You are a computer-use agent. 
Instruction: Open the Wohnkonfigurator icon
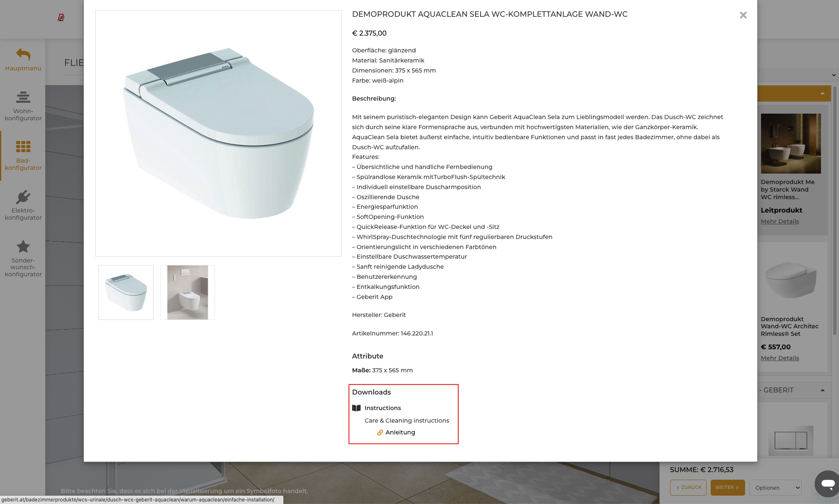[x=23, y=97]
